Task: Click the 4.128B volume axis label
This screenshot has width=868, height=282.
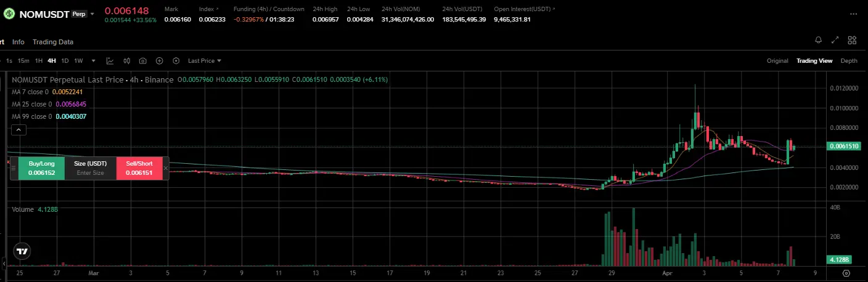Action: [840, 260]
